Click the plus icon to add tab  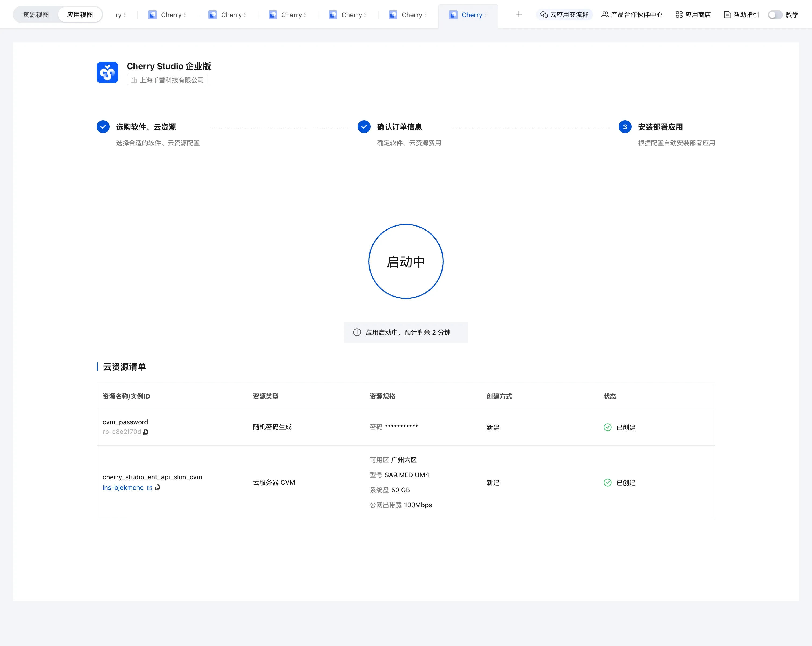519,15
